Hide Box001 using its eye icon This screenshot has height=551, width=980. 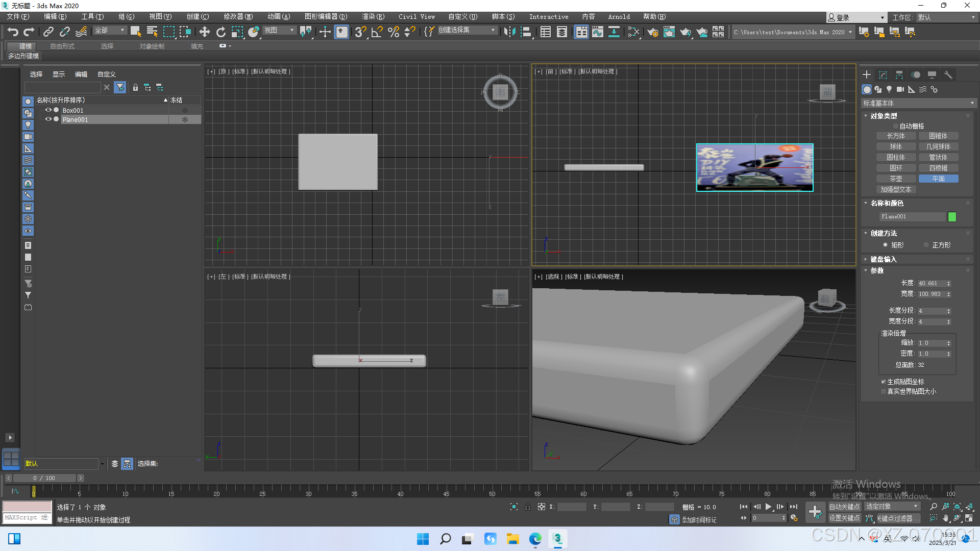click(x=48, y=110)
